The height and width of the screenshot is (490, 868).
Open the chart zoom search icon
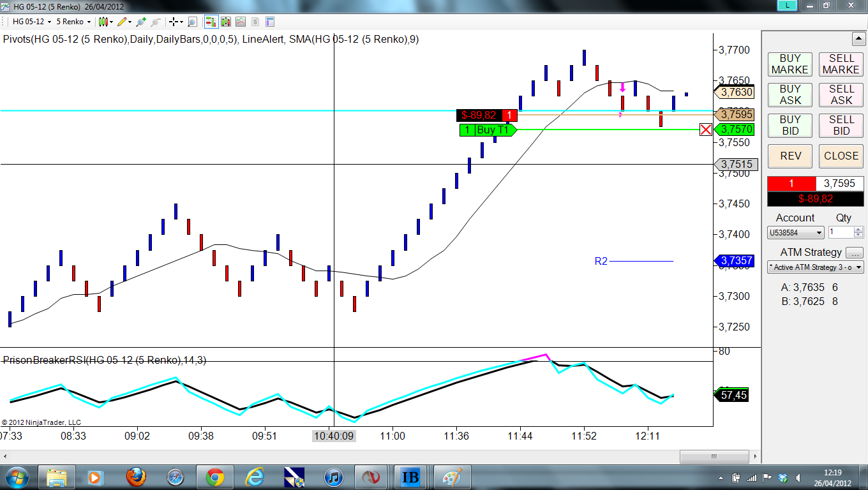pos(192,22)
